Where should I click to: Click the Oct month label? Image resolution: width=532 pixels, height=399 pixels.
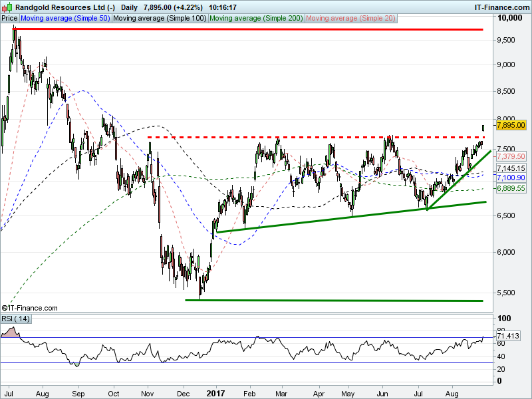114,394
